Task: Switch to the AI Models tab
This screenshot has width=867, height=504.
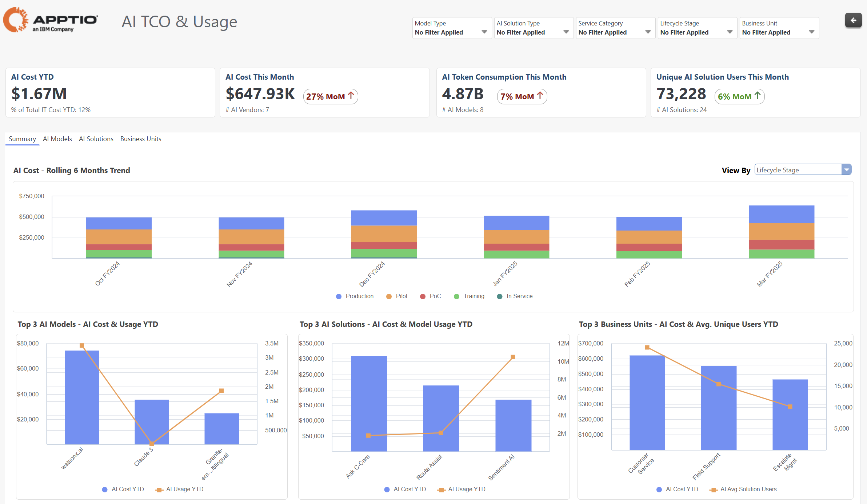Action: [x=57, y=139]
